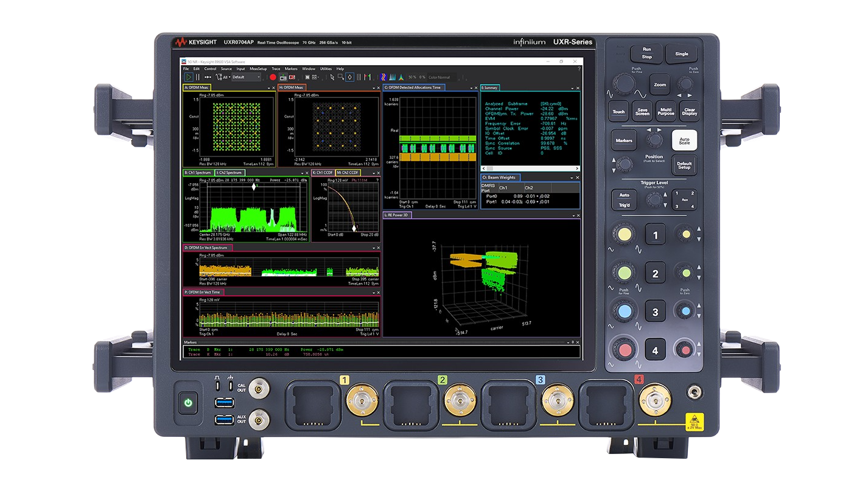Open dropdown arrow of Beam Weights panel
868x488 pixels.
point(572,178)
